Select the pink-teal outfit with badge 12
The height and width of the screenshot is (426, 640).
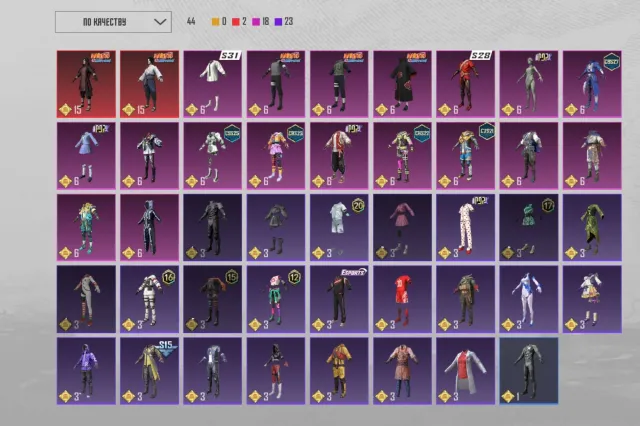(276, 300)
